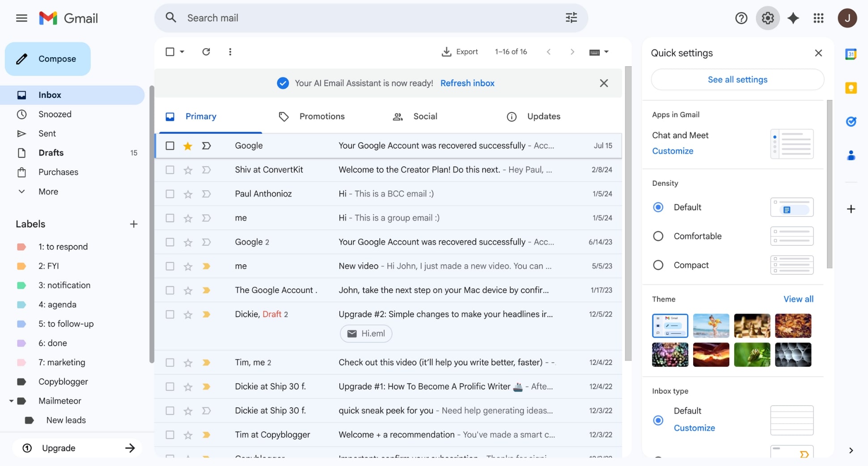Open the Google apps grid
868x466 pixels.
point(818,18)
